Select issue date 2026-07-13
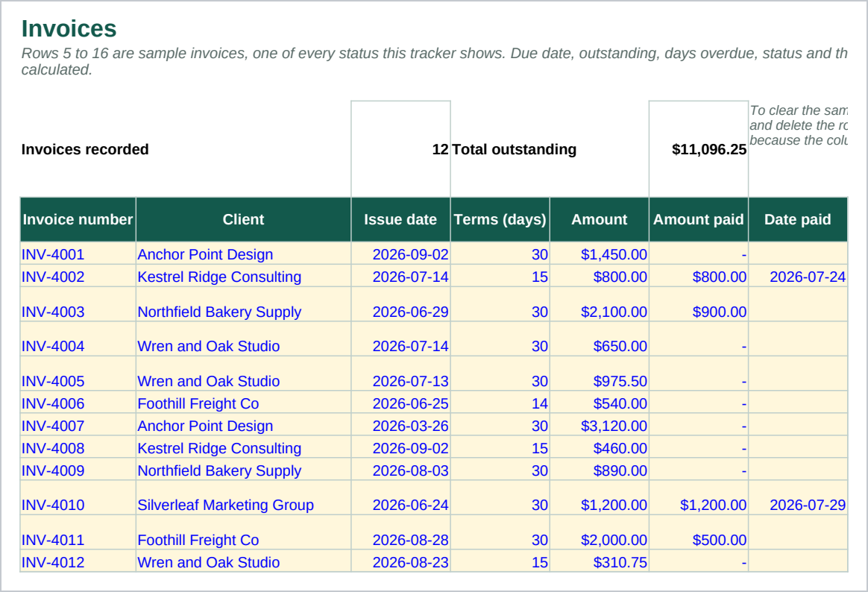 click(x=400, y=374)
